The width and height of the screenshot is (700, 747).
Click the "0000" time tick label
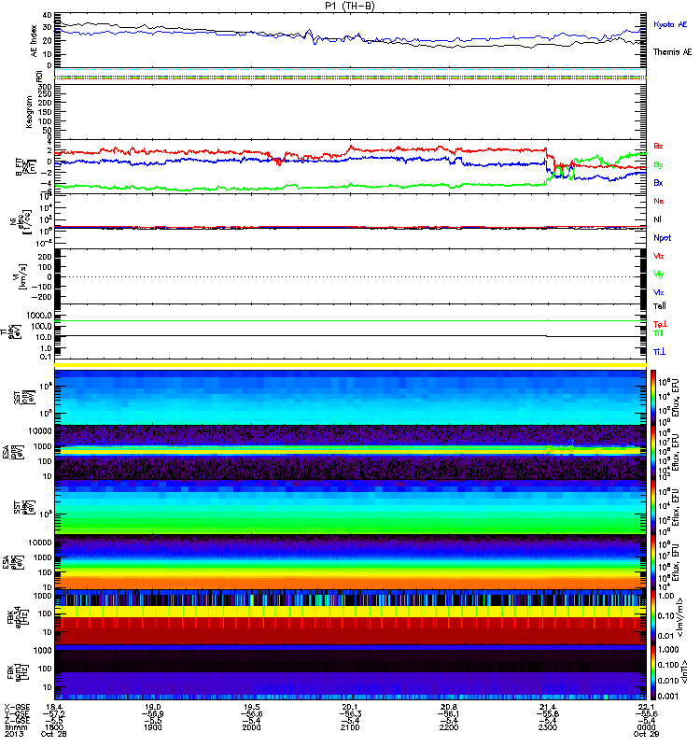point(646,727)
